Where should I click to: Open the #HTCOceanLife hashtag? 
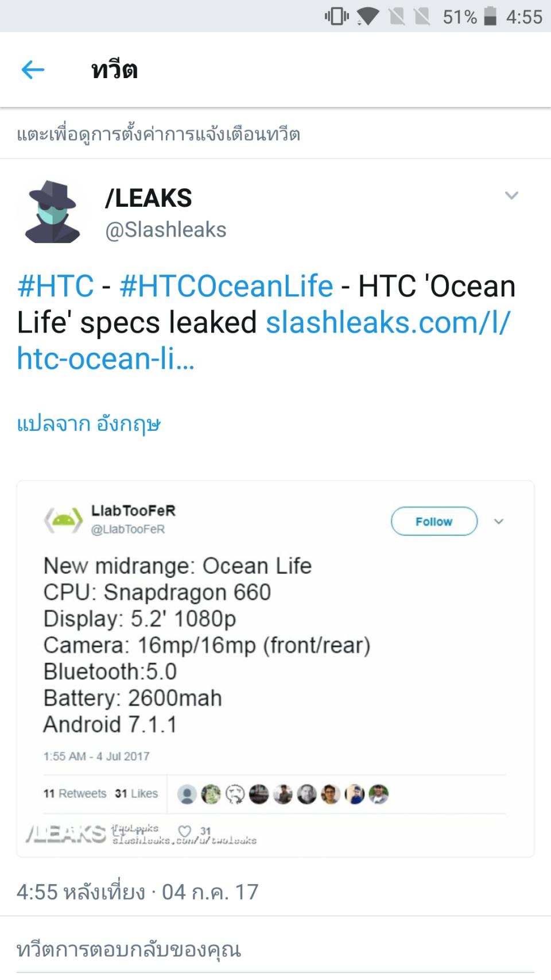226,286
